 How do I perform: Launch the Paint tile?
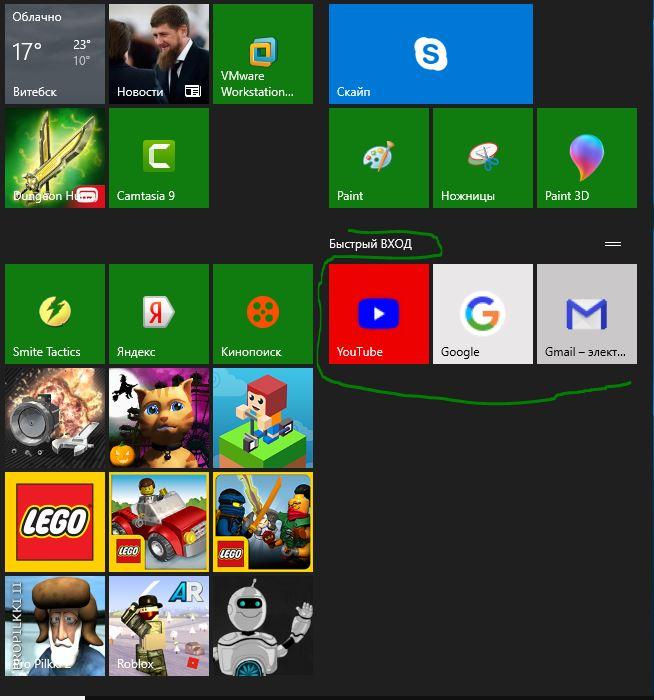pyautogui.click(x=379, y=158)
